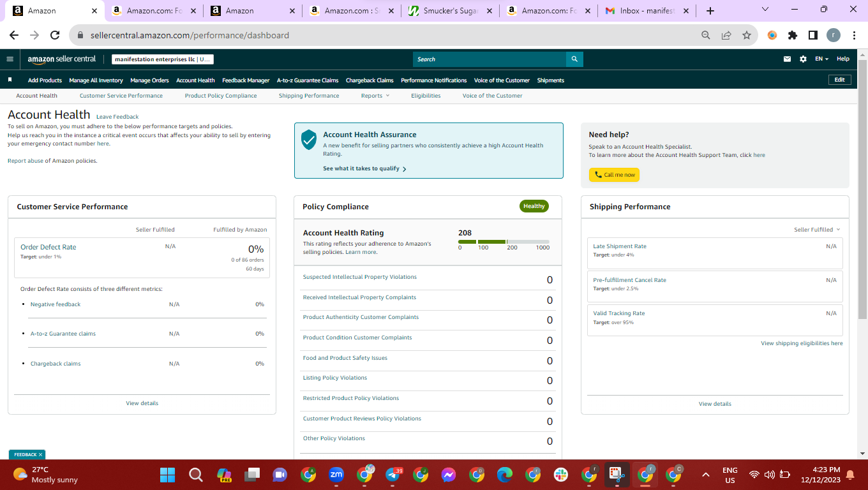Open Slack from the taskbar

click(x=561, y=475)
